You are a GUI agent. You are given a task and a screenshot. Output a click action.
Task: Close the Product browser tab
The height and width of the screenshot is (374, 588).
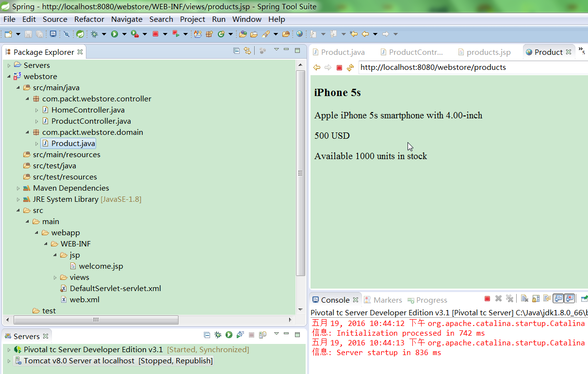point(569,52)
